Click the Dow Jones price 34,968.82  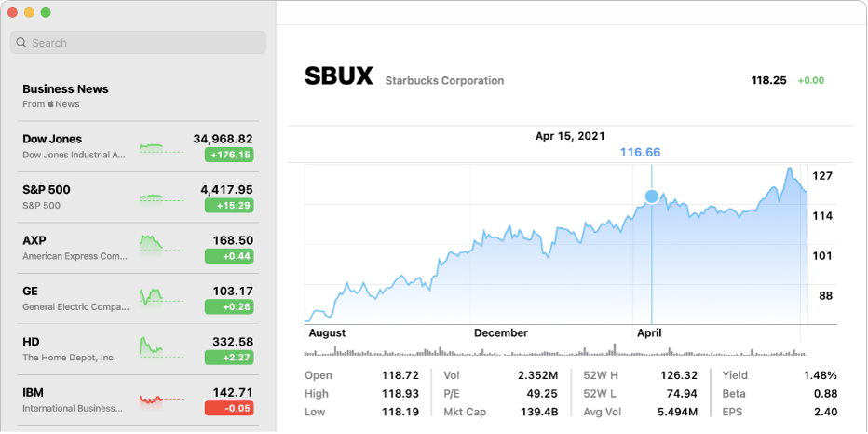[x=224, y=139]
